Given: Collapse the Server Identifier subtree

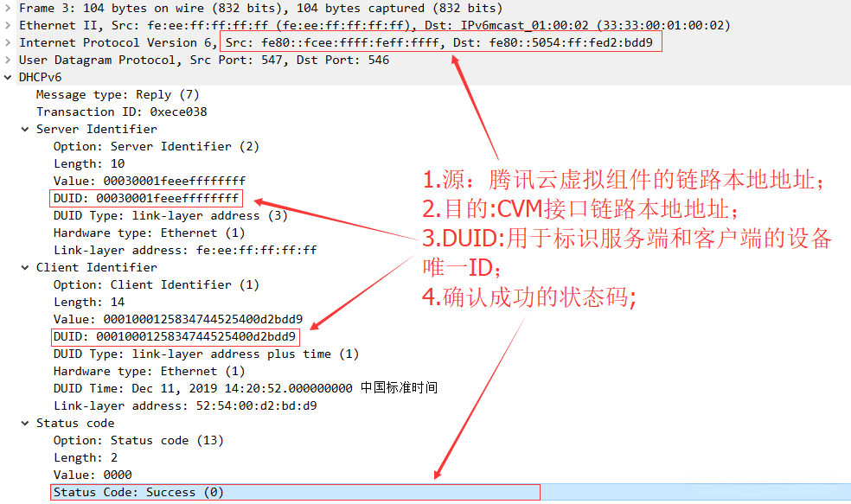Looking at the screenshot, I should (x=25, y=129).
